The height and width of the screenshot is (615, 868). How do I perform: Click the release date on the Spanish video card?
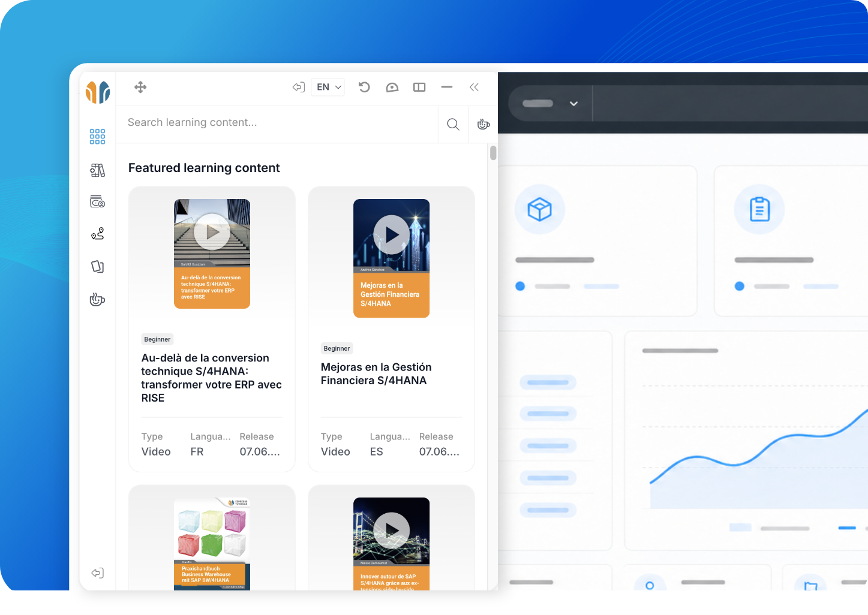[439, 452]
